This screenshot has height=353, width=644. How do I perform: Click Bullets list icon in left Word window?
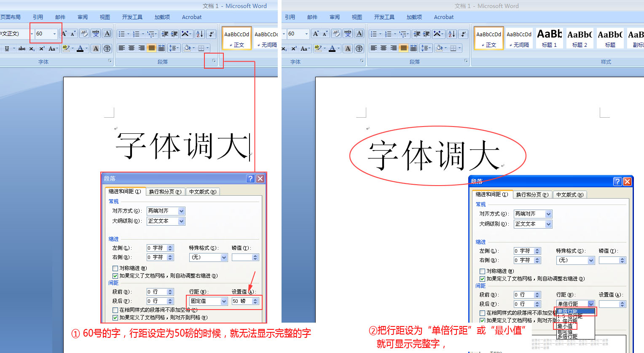(121, 34)
